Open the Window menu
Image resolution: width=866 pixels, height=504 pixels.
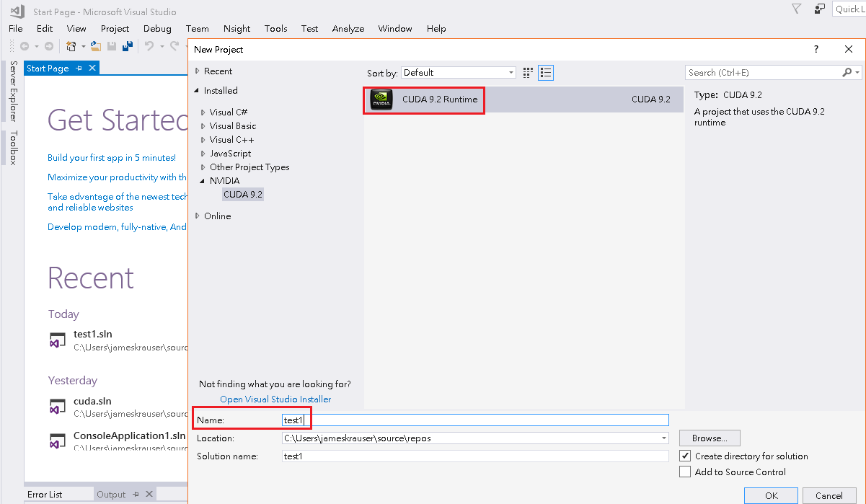click(x=395, y=28)
